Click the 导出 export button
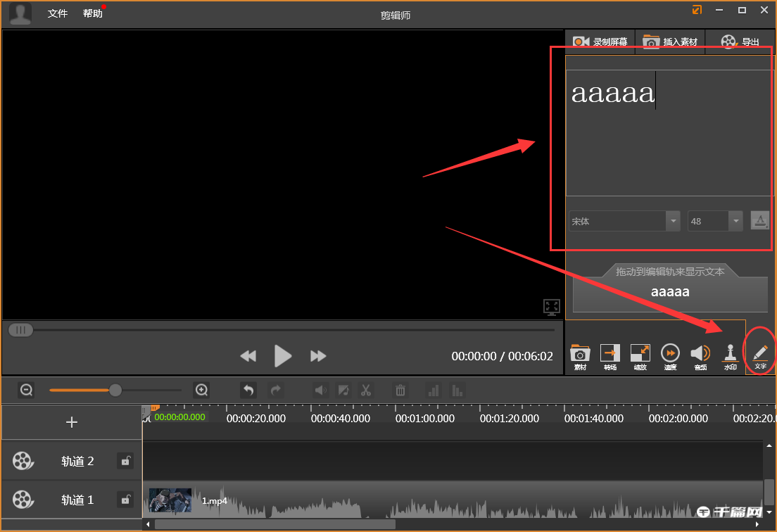The image size is (777, 532). coord(740,42)
